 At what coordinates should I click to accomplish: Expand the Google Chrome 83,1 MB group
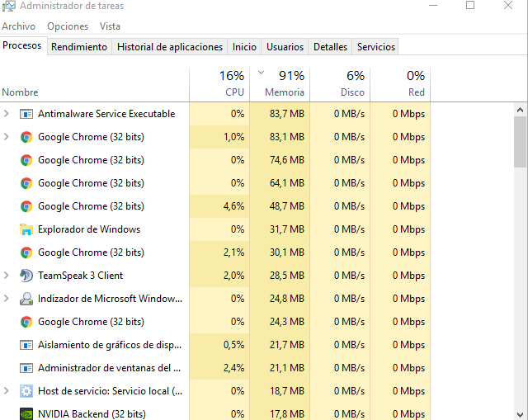click(x=6, y=137)
